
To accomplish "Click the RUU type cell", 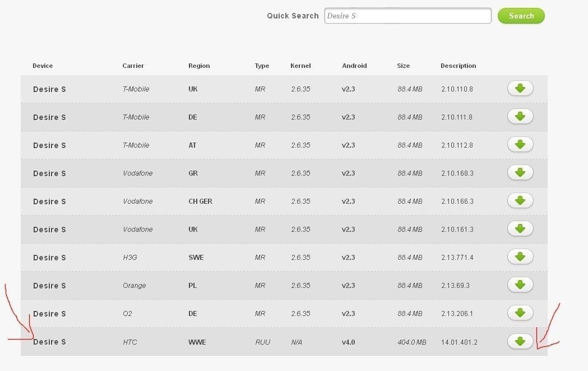I will pyautogui.click(x=262, y=342).
